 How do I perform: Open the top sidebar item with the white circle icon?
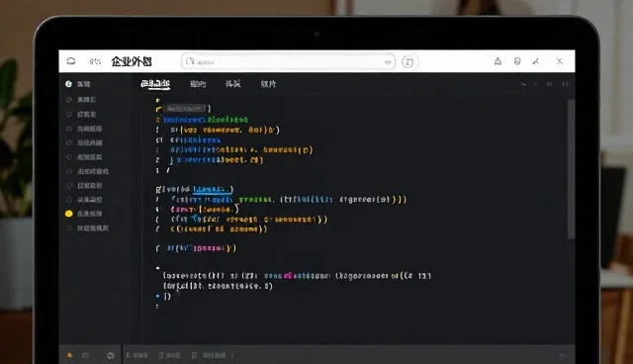pos(78,84)
